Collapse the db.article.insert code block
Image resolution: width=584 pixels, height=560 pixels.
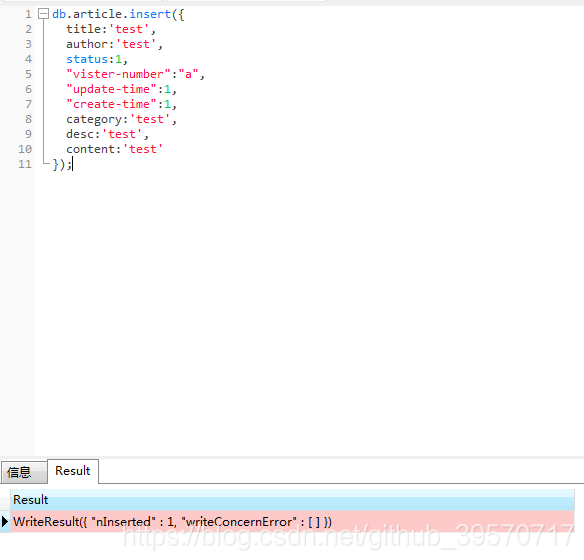pos(44,14)
